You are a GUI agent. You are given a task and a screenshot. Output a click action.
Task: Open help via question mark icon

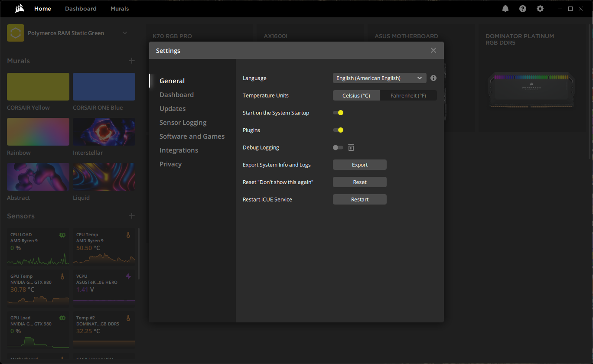click(523, 9)
